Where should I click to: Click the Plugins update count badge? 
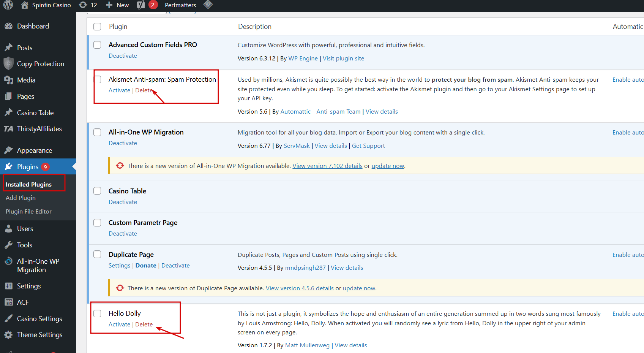45,167
